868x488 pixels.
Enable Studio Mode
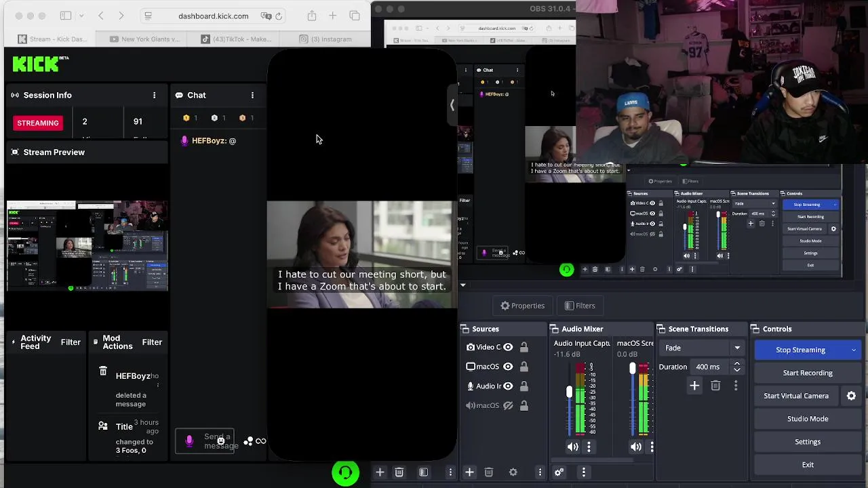click(808, 419)
